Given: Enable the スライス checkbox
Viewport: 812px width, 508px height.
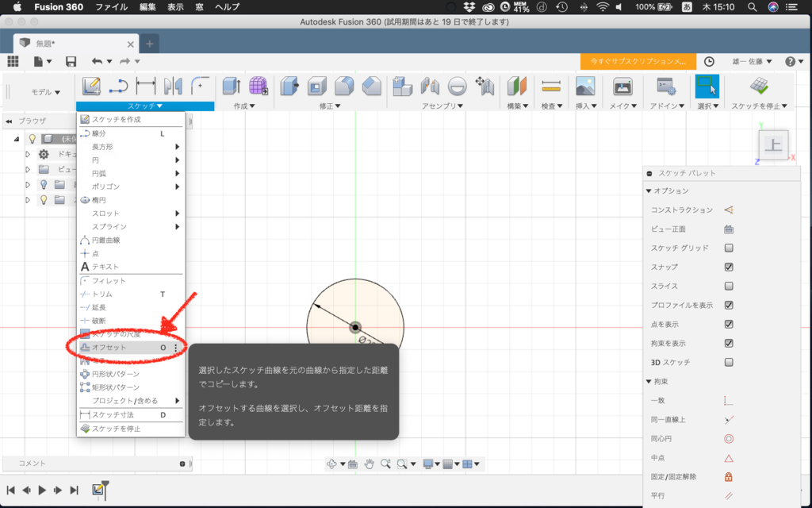Looking at the screenshot, I should pyautogui.click(x=729, y=286).
